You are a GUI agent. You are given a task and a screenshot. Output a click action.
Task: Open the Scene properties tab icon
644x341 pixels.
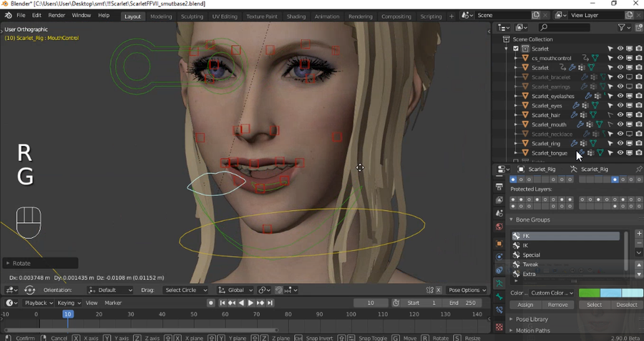(x=499, y=213)
